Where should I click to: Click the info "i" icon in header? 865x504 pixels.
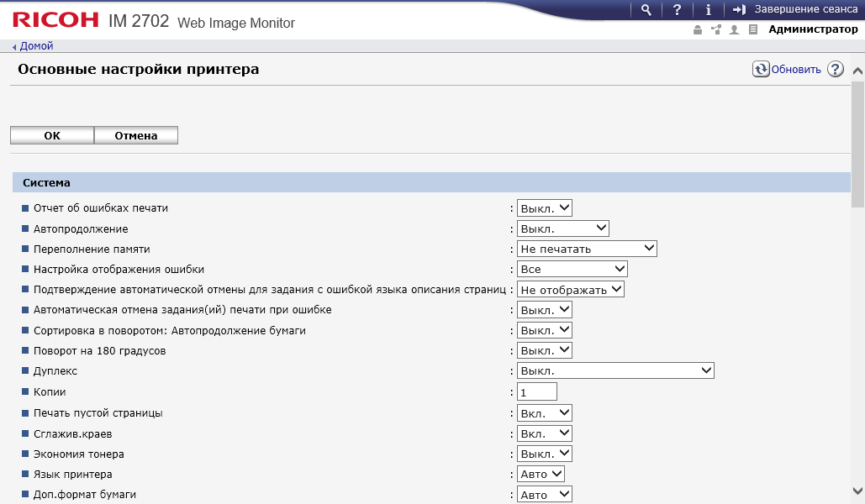[708, 10]
